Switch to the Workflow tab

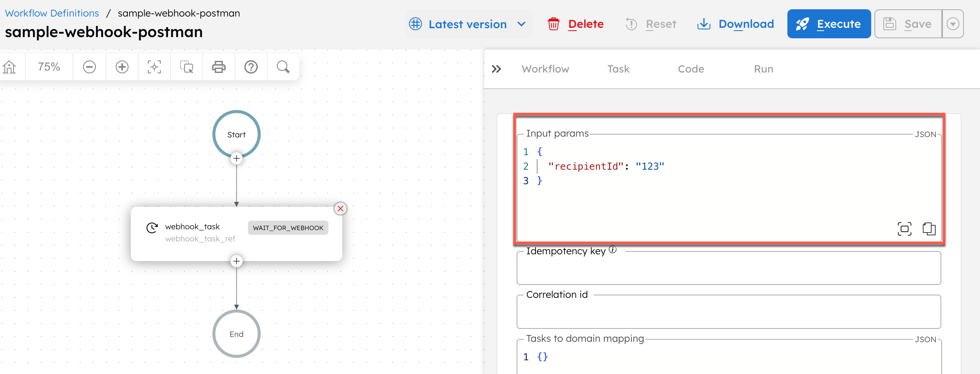pos(546,69)
